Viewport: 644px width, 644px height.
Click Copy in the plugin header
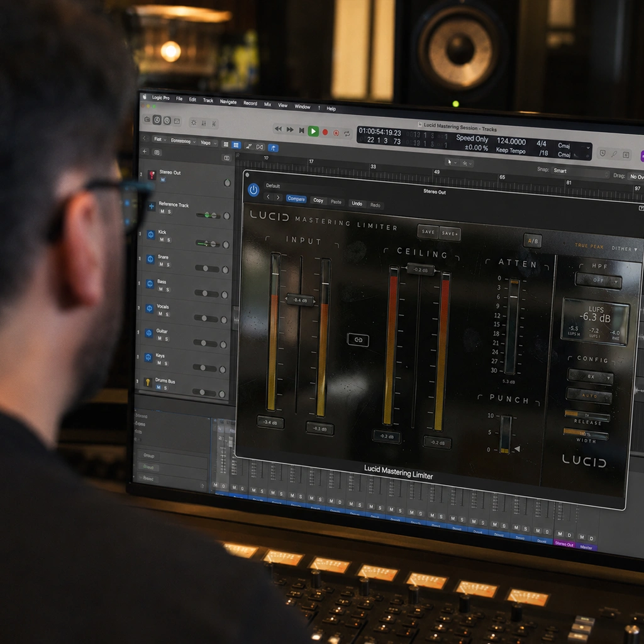coord(318,201)
